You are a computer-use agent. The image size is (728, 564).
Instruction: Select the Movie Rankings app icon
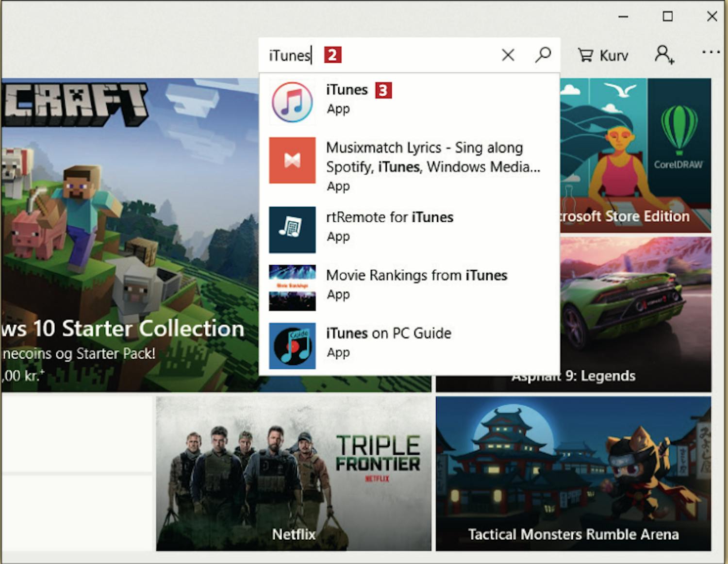coord(292,288)
